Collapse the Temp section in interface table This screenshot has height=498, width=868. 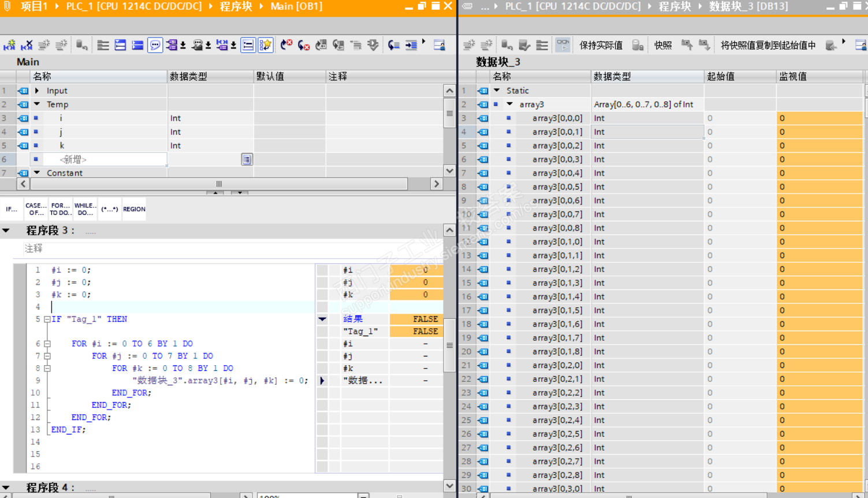coord(38,105)
